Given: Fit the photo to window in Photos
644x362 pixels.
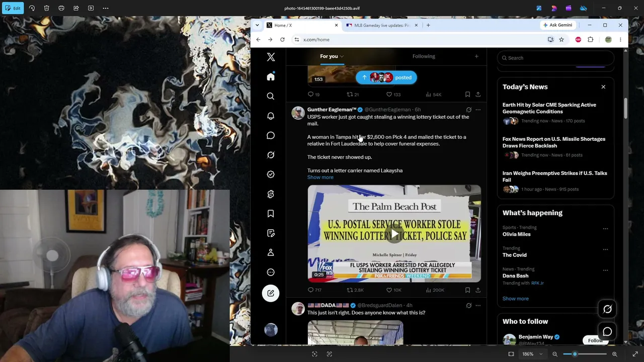Looking at the screenshot, I should click(511, 354).
